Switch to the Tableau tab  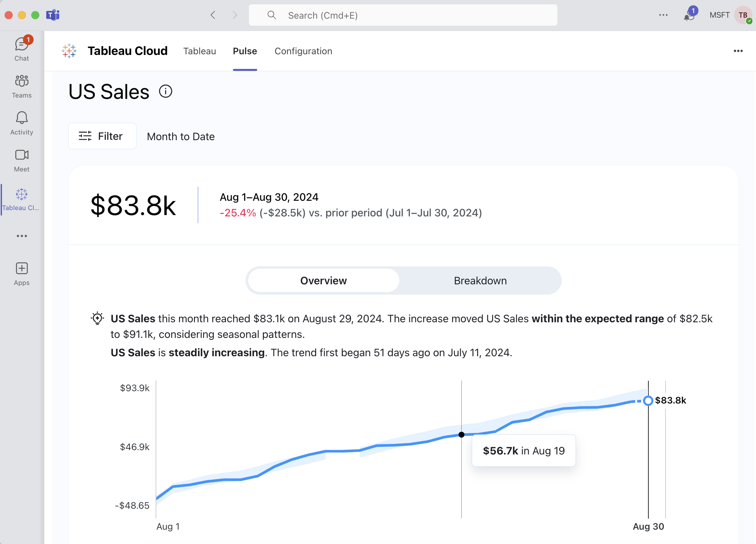[x=200, y=51]
